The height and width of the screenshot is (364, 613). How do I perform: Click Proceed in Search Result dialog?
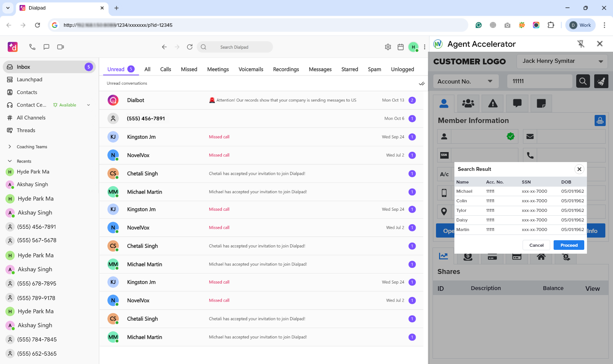569,245
